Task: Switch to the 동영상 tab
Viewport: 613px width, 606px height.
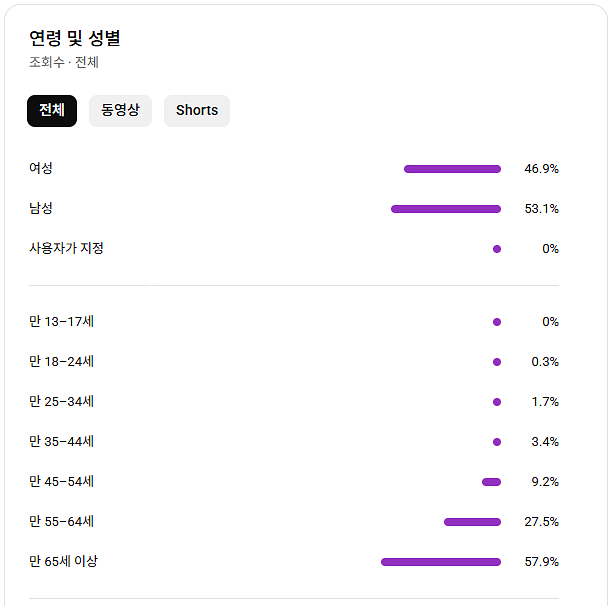Action: tap(120, 111)
